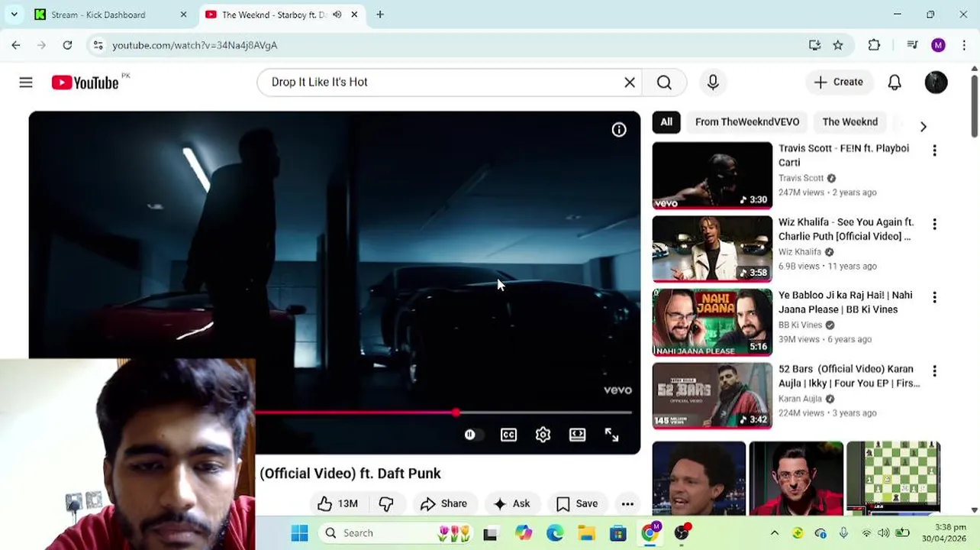Open File Explorer from the taskbar
This screenshot has height=550, width=980.
click(x=586, y=533)
